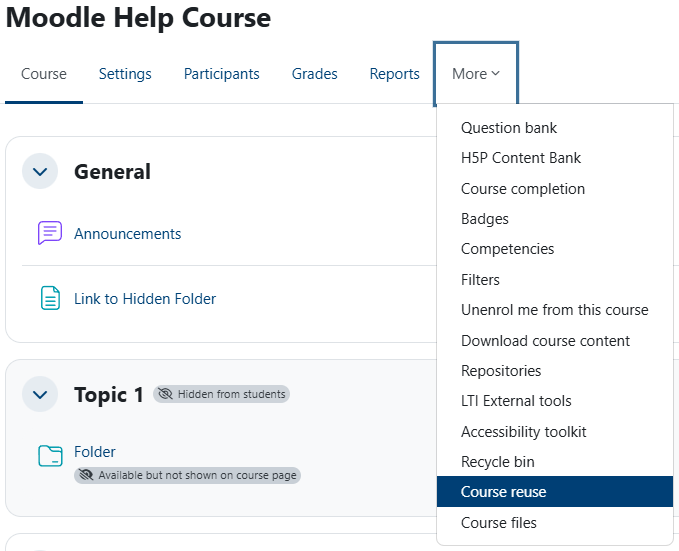The image size is (679, 551).
Task: Open Filters from the More menu
Action: tap(555, 280)
